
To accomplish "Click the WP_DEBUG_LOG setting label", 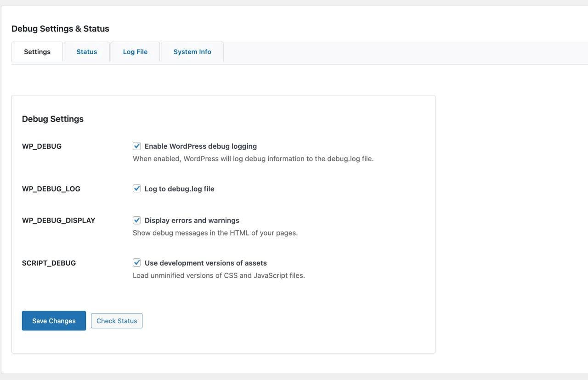I will pyautogui.click(x=51, y=189).
